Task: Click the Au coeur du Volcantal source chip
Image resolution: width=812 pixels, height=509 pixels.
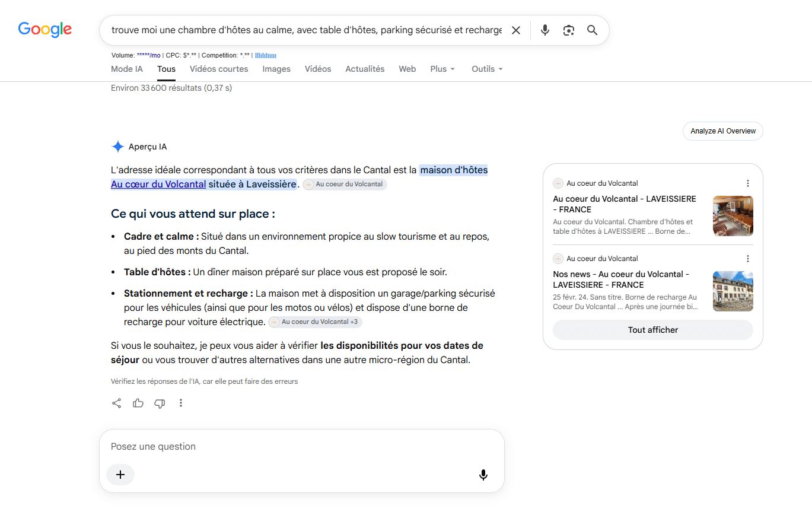Action: pos(345,184)
